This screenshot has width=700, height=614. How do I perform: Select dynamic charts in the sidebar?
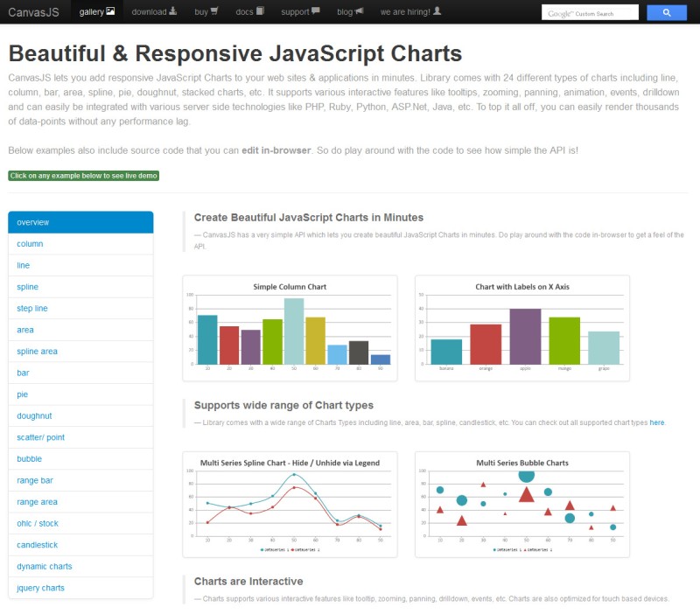(80, 566)
